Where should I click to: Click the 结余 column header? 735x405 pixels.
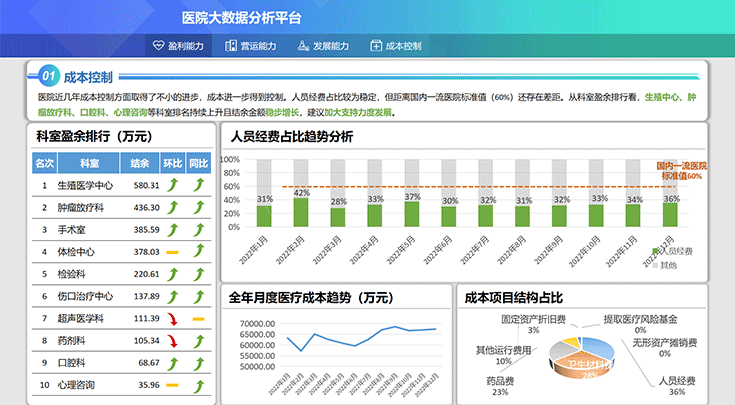(140, 163)
